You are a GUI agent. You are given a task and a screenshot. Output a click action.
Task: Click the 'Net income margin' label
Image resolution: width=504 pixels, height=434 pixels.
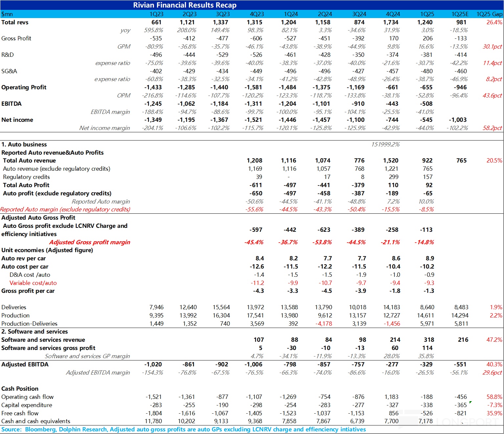click(x=104, y=128)
